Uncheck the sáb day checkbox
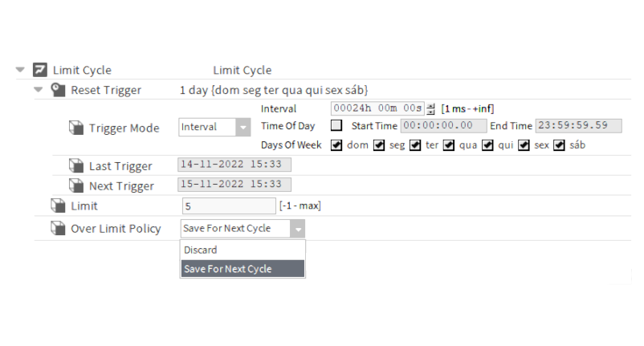This screenshot has height=346, width=644. click(x=559, y=145)
